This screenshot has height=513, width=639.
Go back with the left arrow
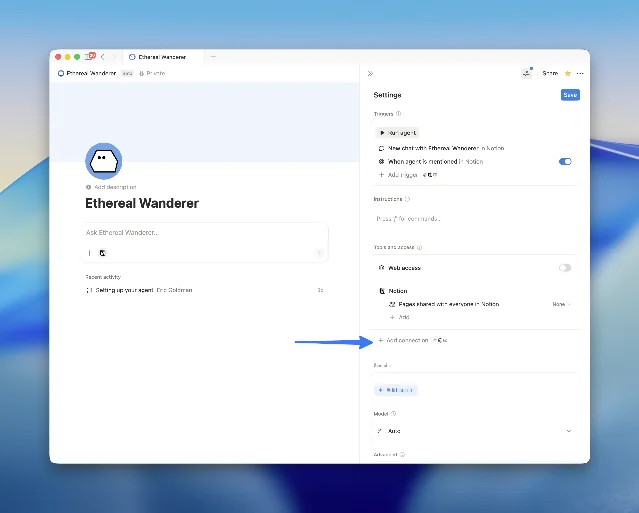[x=103, y=57]
